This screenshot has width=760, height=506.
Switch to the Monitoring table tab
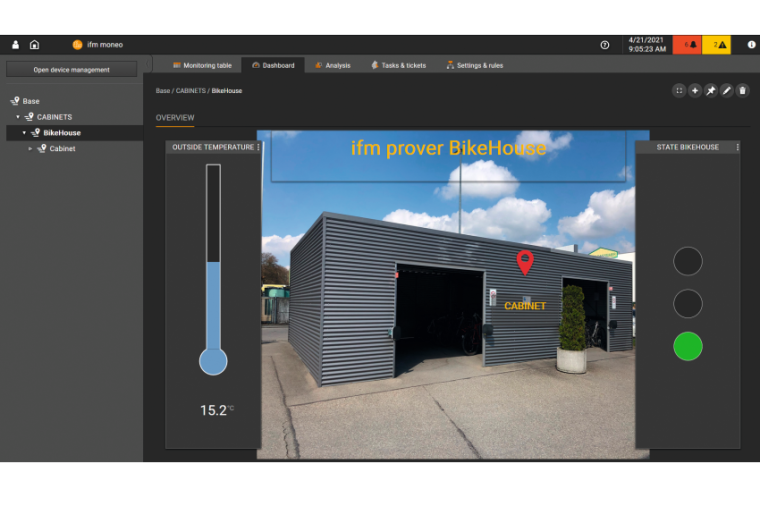[202, 65]
